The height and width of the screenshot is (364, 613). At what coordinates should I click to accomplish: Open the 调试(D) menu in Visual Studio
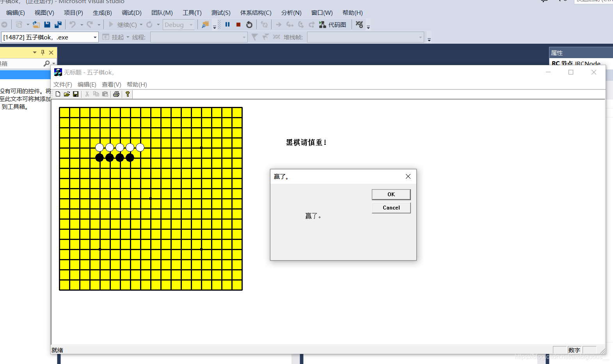(131, 13)
